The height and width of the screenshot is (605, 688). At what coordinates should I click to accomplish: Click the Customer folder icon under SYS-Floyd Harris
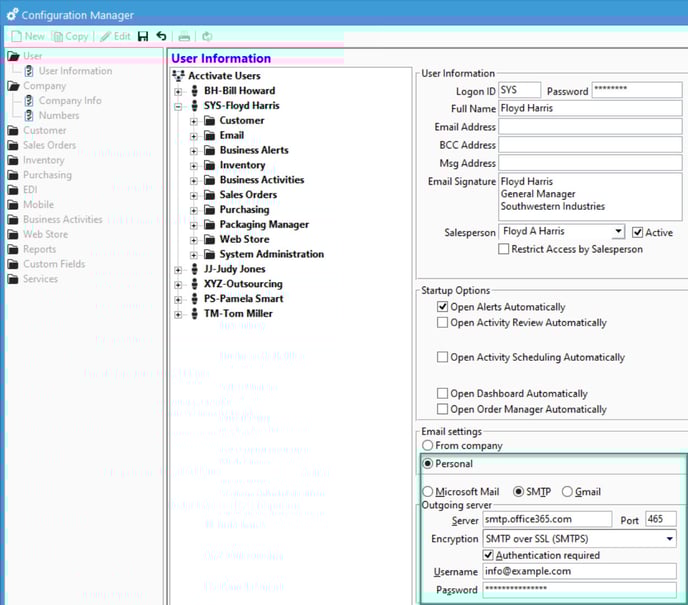coord(210,121)
